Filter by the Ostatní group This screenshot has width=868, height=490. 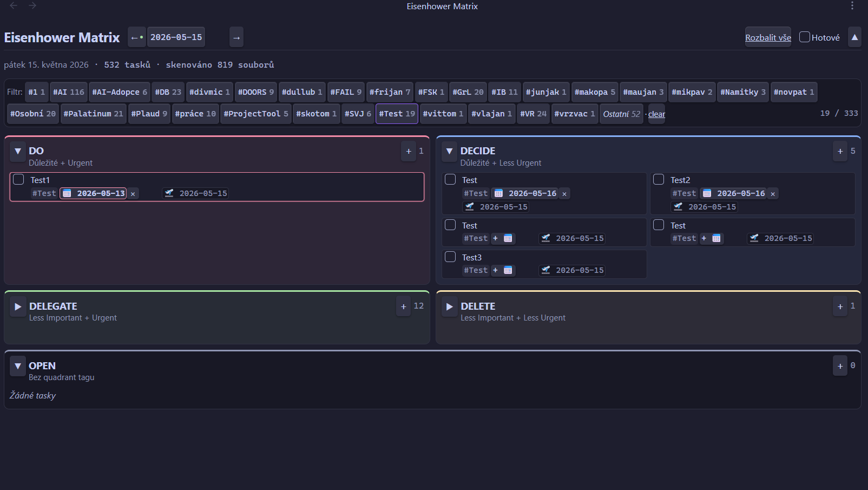point(621,114)
